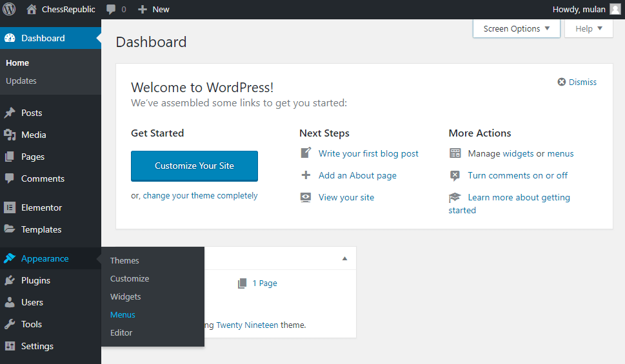Screen dimensions: 625x364
Task: Open the Media menu label
Action: [34, 135]
